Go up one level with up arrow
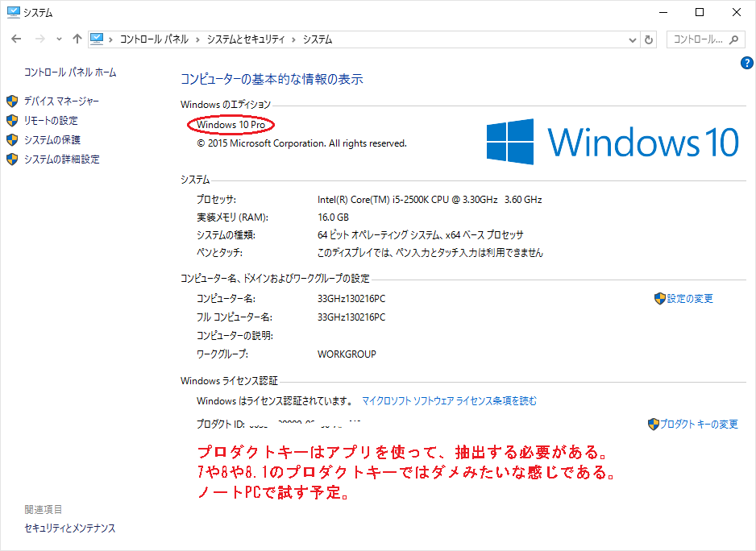This screenshot has width=756, height=551. (x=77, y=39)
